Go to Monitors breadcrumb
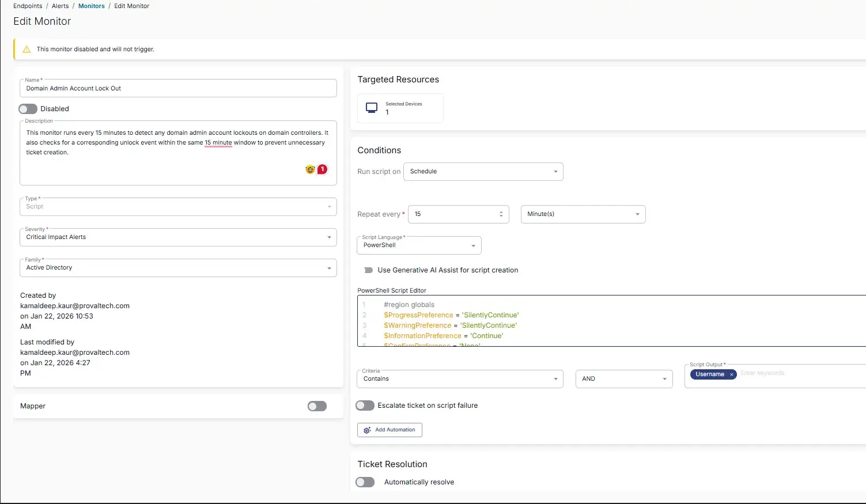Viewport: 866px width, 504px height. (92, 6)
